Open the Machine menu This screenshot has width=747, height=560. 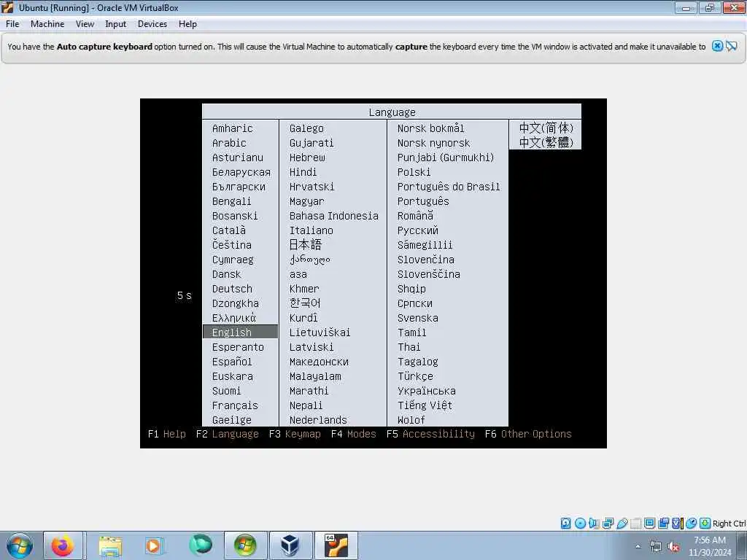tap(47, 24)
